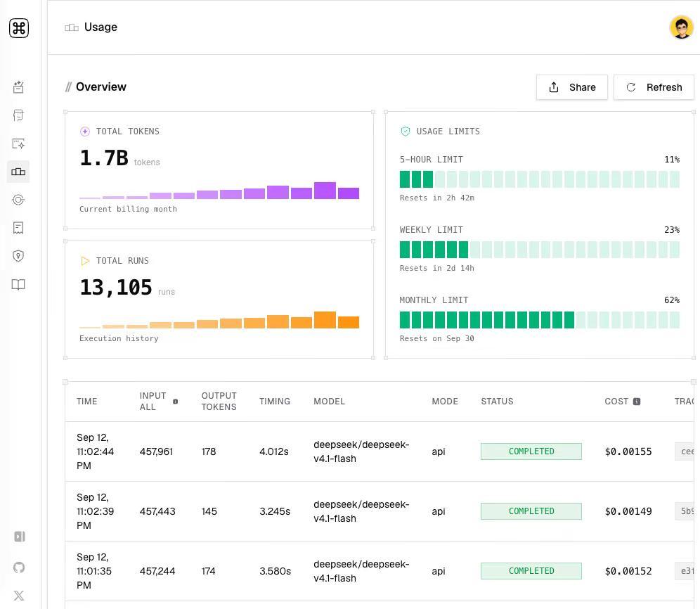The image size is (700, 609).
Task: Click the info icon beside COST
Action: point(637,402)
